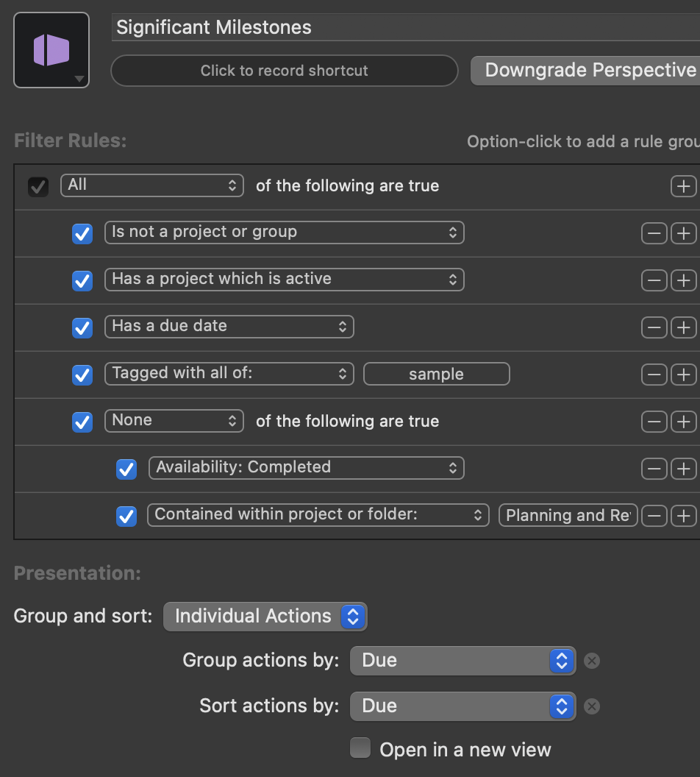The height and width of the screenshot is (777, 700).
Task: Toggle the 'Availability: Completed' rule checkbox
Action: point(126,469)
